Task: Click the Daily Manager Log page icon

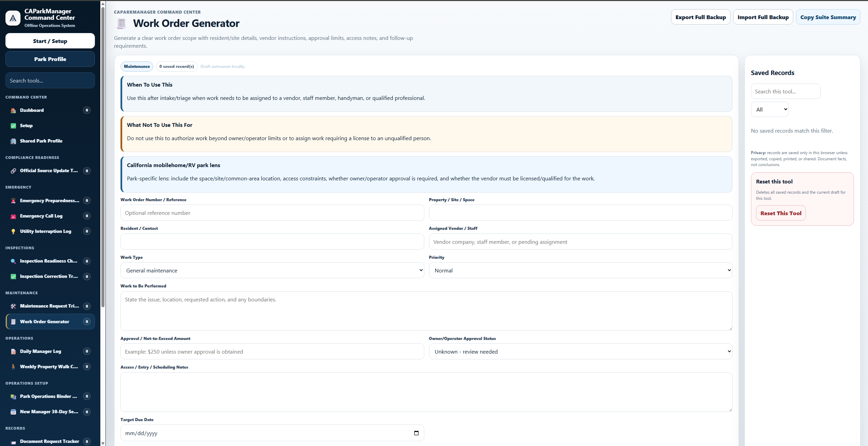Action: [13, 352]
